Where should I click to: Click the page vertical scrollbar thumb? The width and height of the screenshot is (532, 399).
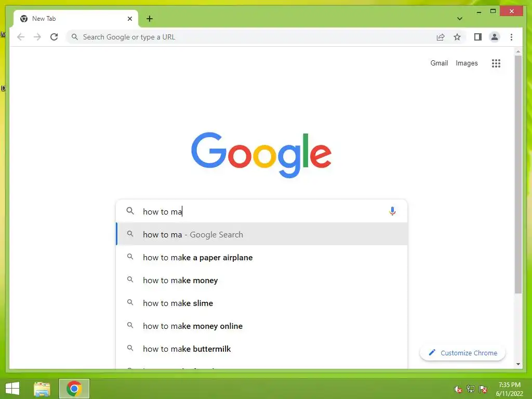[518, 175]
